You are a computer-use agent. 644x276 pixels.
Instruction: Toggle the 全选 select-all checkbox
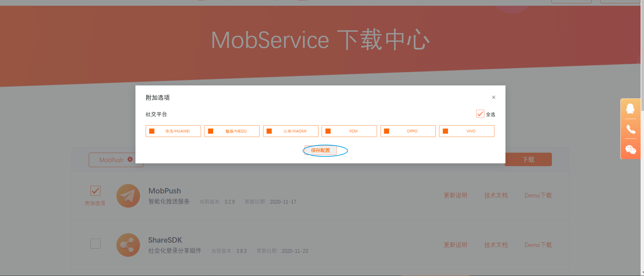pyautogui.click(x=480, y=114)
